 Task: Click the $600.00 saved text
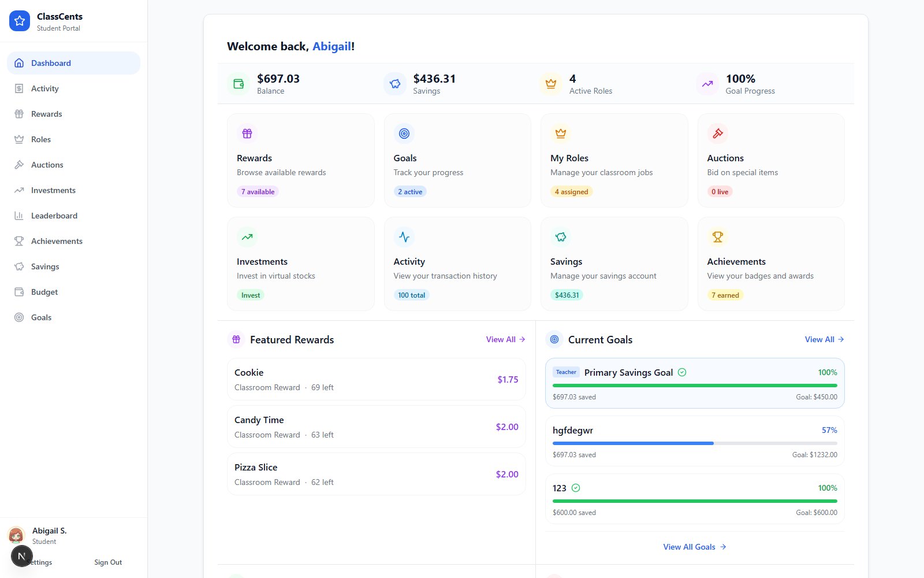tap(574, 513)
